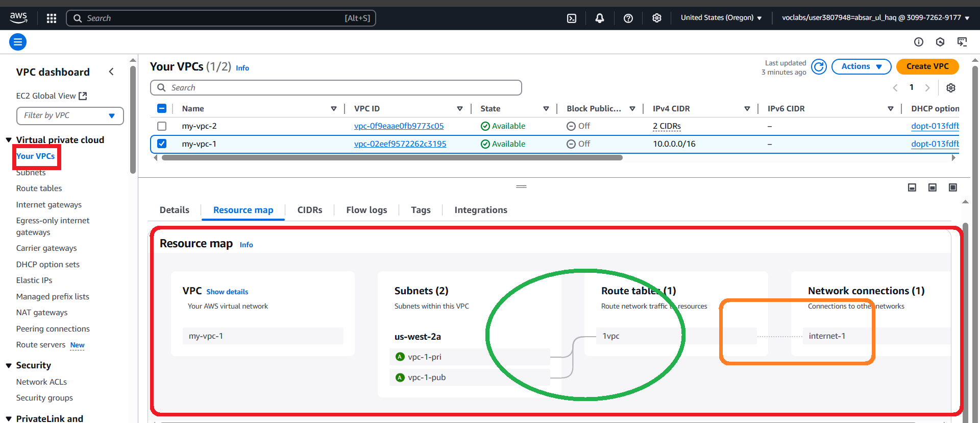Go to next page of VPCs
The height and width of the screenshot is (423, 980).
coord(927,88)
